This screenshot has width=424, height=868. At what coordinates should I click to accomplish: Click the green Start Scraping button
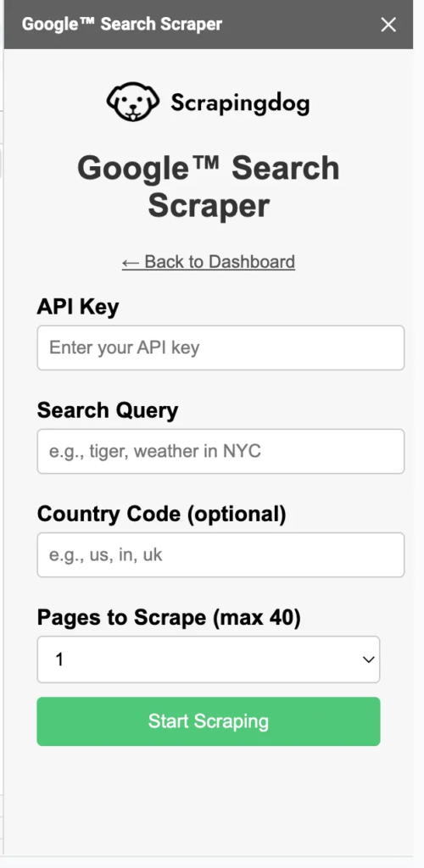[208, 721]
